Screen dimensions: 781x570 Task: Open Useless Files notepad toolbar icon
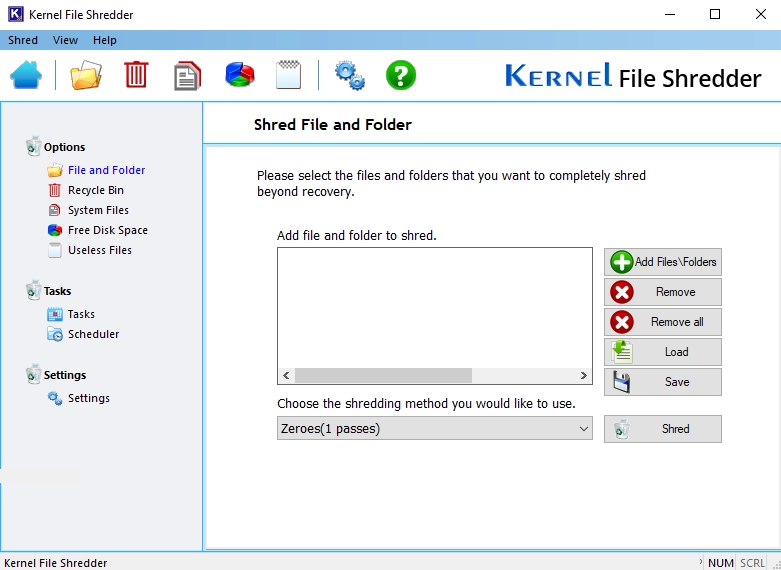[288, 75]
